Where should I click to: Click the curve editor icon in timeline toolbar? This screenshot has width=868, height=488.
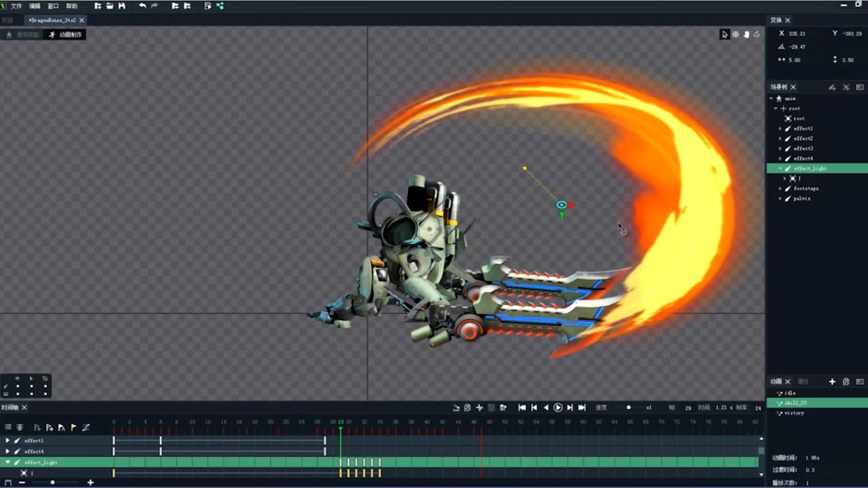(86, 428)
